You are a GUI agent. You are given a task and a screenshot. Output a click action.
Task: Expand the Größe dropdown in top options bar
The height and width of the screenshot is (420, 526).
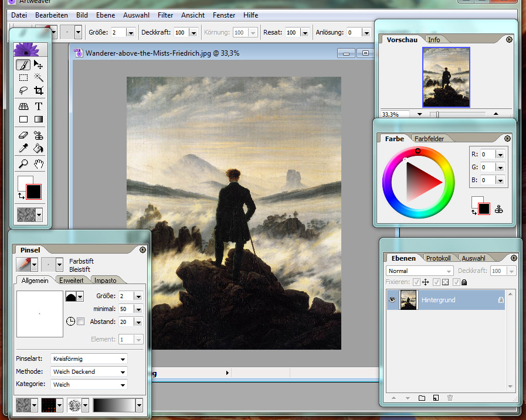click(131, 33)
